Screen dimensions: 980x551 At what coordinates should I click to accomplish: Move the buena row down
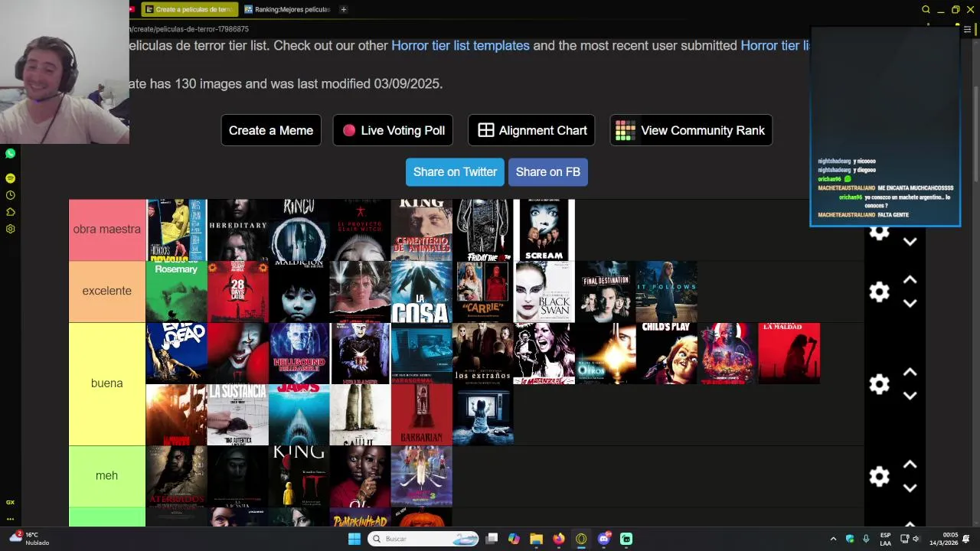[910, 396]
